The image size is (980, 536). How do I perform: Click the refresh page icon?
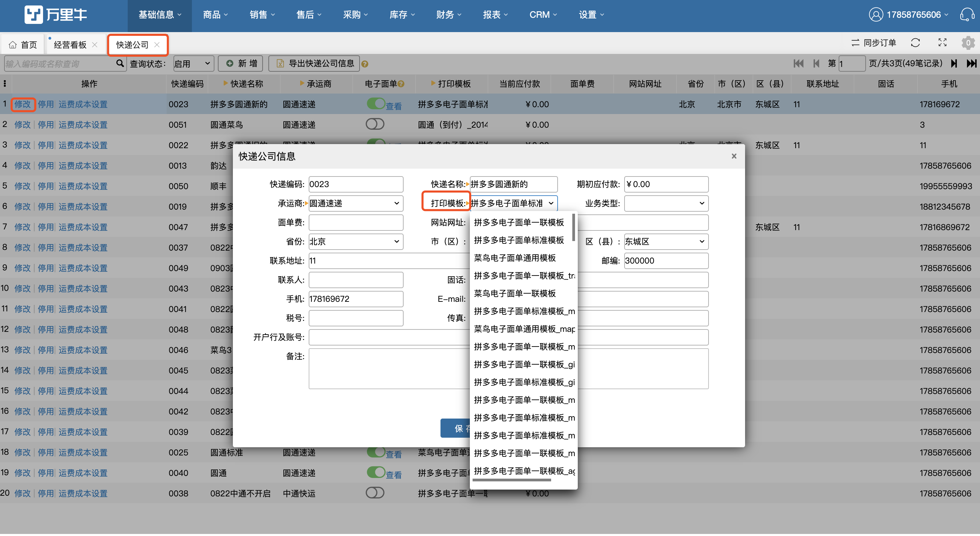(x=915, y=43)
